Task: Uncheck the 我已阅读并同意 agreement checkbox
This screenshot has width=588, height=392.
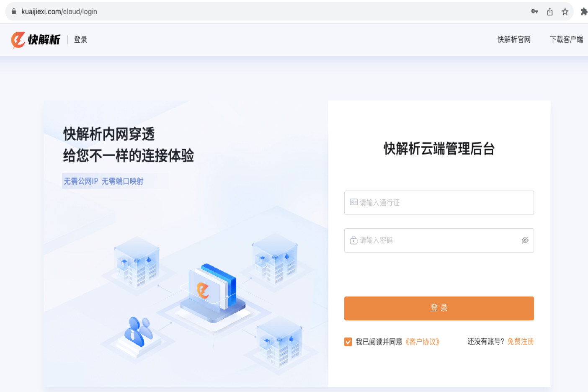Action: [x=348, y=342]
